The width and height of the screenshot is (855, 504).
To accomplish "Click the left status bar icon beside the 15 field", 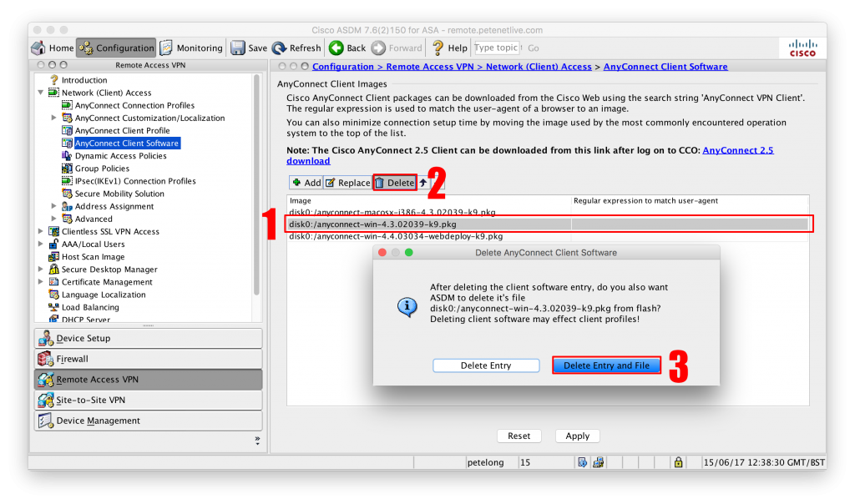I will pos(582,462).
